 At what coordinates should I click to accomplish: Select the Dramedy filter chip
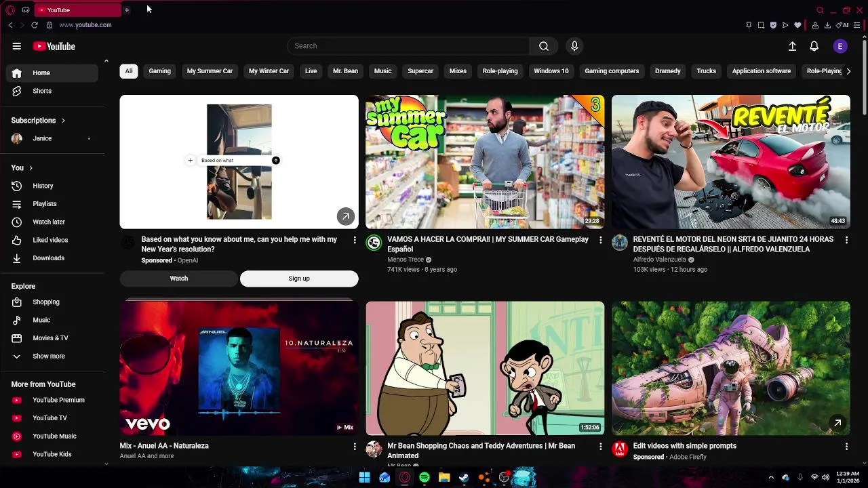[x=667, y=71]
